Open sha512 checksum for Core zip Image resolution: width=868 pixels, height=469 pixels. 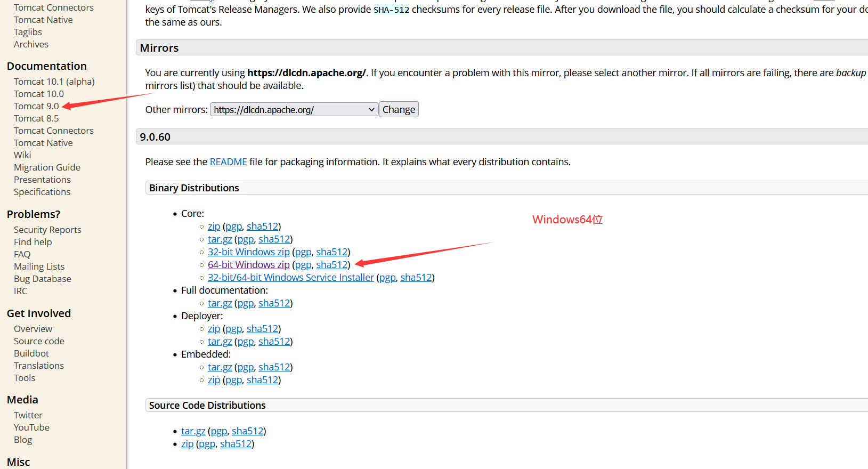[x=262, y=227]
